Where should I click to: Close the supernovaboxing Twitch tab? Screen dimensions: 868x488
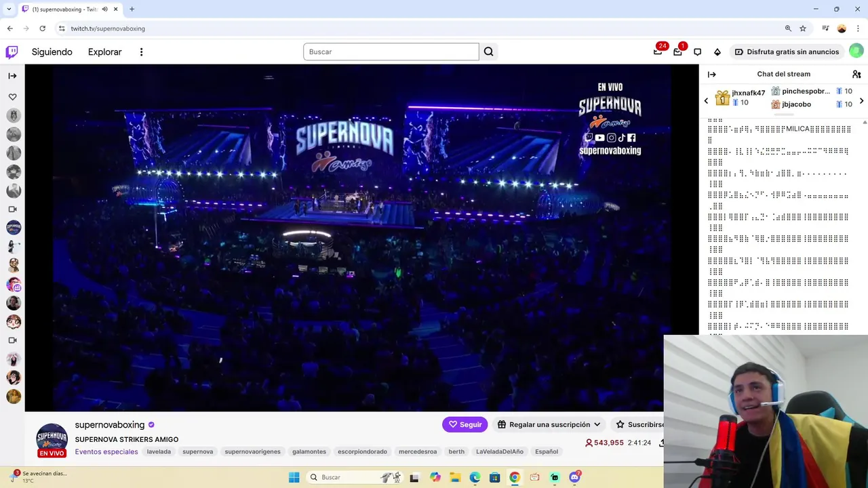115,9
